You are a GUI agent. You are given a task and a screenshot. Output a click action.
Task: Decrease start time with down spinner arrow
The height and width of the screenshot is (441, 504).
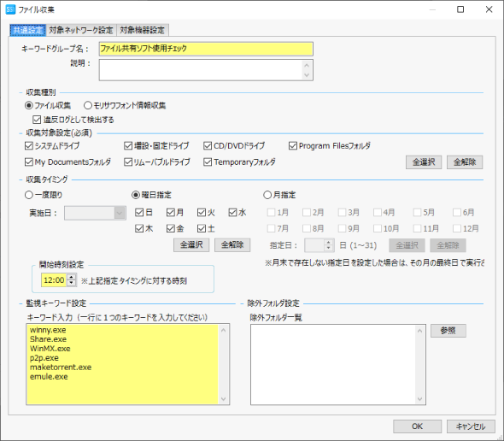(x=72, y=284)
